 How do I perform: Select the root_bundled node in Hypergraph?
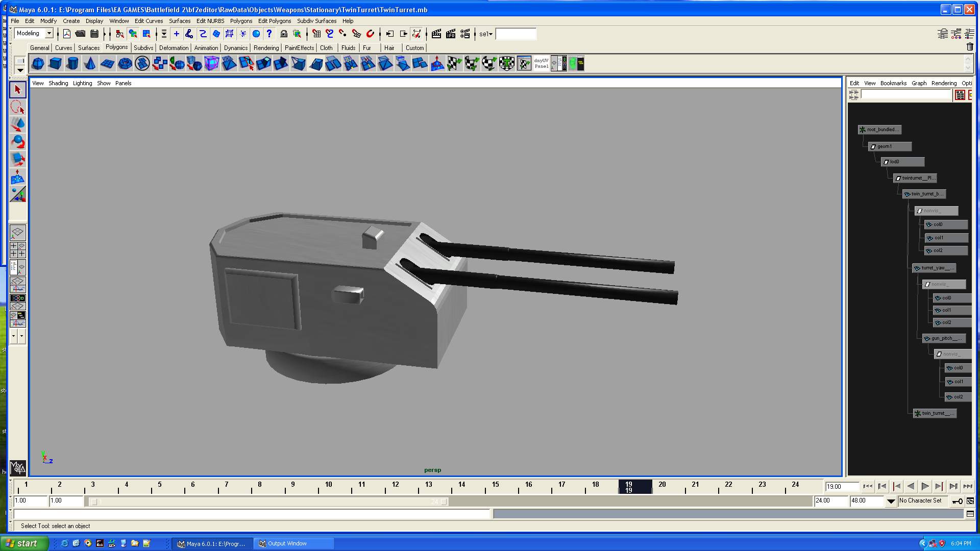click(879, 130)
